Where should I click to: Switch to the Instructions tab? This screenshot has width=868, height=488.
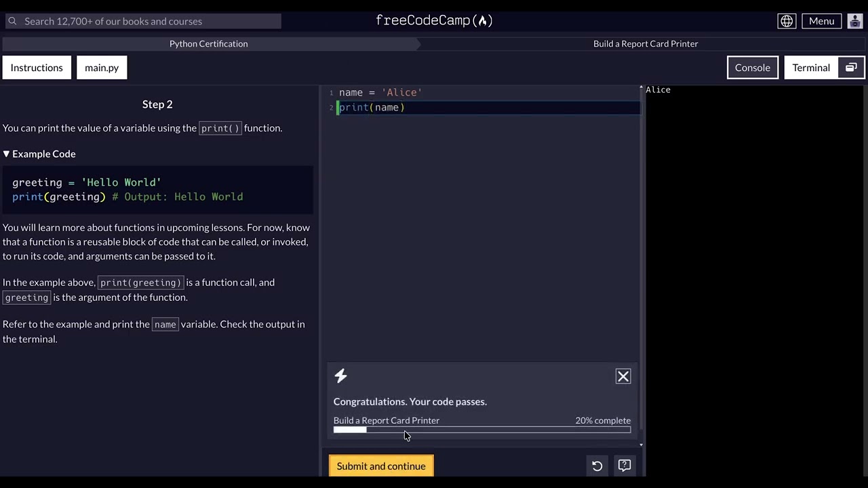tap(37, 68)
